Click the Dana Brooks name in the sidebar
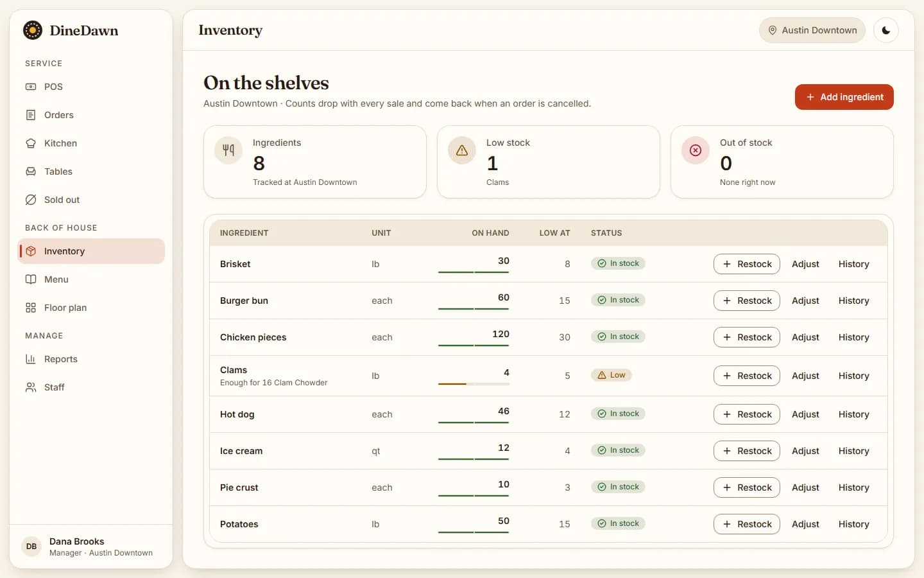This screenshot has height=578, width=924. 76,541
